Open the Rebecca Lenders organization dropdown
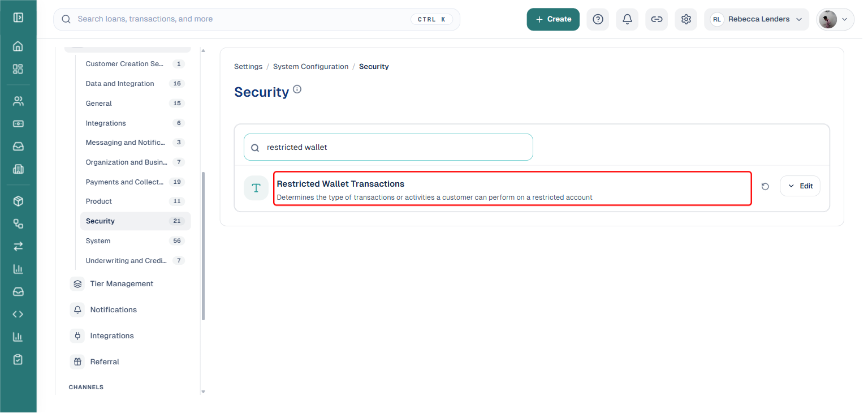Image resolution: width=868 pixels, height=413 pixels. [757, 19]
